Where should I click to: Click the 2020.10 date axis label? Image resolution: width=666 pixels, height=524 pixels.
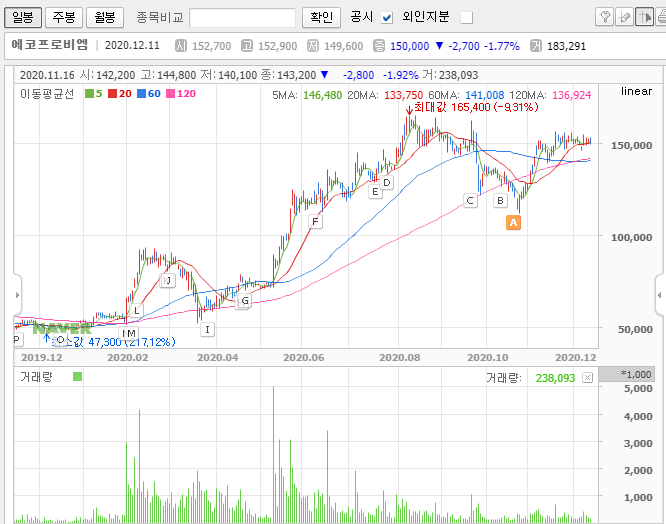pos(488,358)
